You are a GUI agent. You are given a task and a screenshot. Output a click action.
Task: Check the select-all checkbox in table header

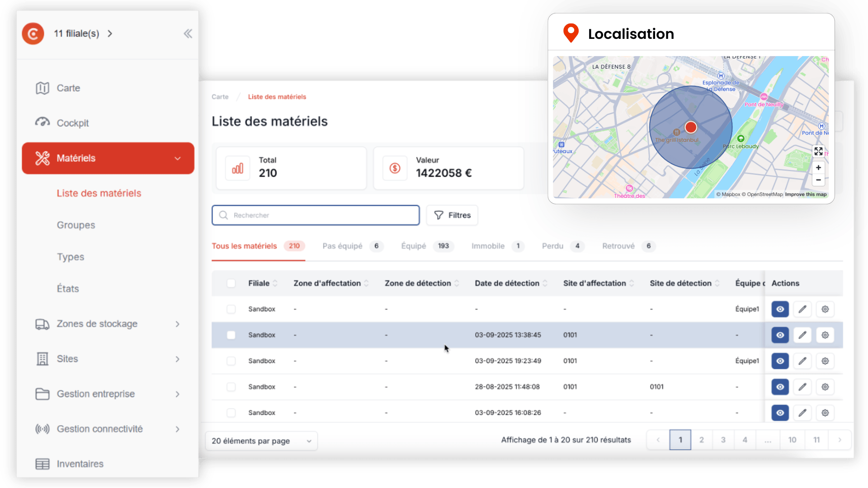pyautogui.click(x=231, y=283)
